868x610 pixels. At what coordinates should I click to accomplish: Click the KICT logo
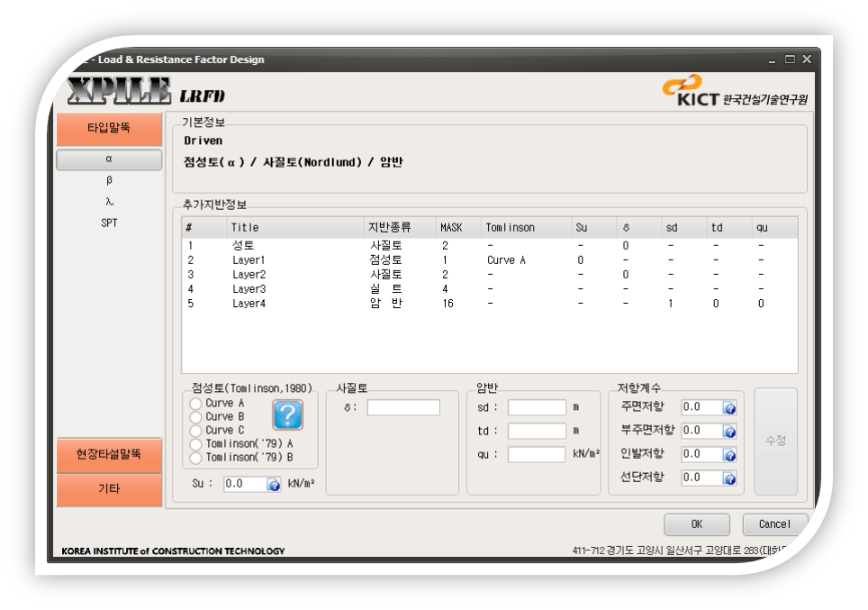click(735, 91)
